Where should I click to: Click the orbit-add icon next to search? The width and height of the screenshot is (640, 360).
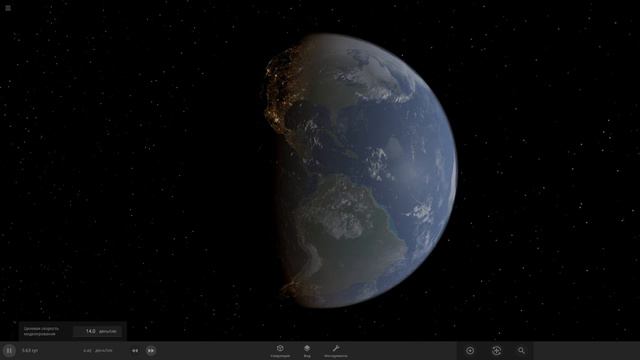click(x=496, y=351)
